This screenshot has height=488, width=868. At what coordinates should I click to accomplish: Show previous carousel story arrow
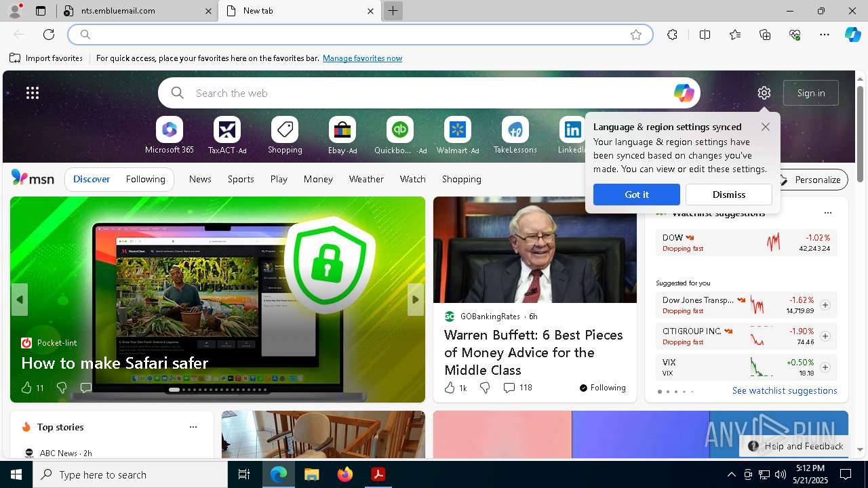point(20,300)
